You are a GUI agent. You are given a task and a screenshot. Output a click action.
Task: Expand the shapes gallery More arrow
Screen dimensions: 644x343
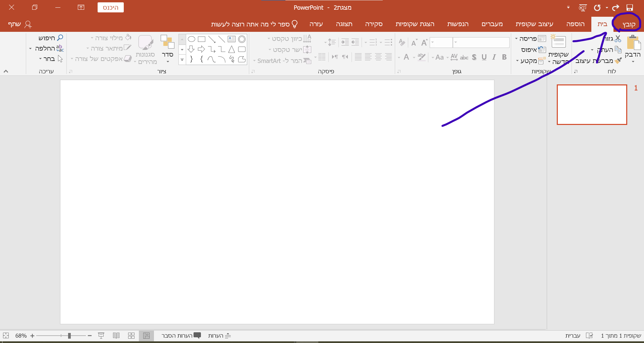(182, 60)
